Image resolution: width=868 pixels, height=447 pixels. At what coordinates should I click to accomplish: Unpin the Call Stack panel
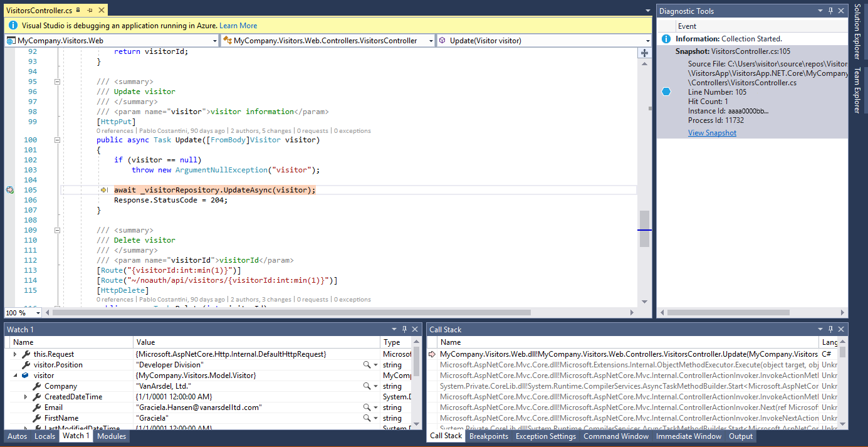point(830,329)
